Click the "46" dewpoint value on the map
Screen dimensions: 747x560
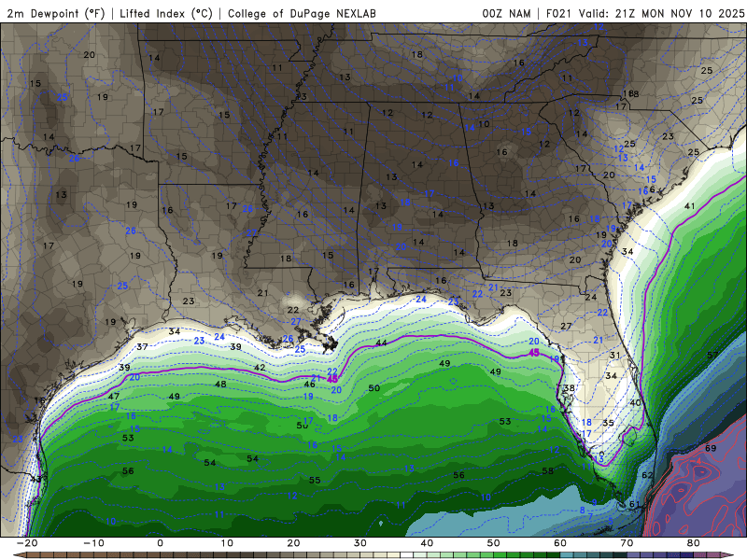coord(309,385)
